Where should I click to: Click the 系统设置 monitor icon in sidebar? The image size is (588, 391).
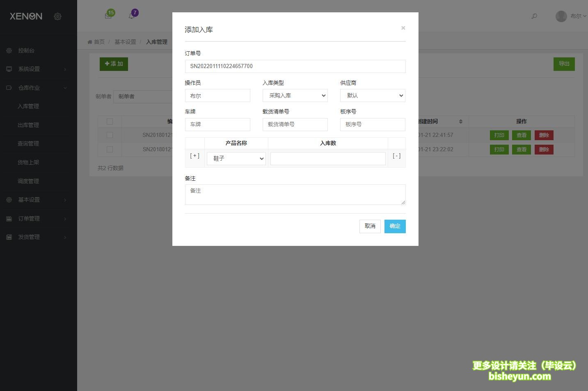(x=9, y=69)
